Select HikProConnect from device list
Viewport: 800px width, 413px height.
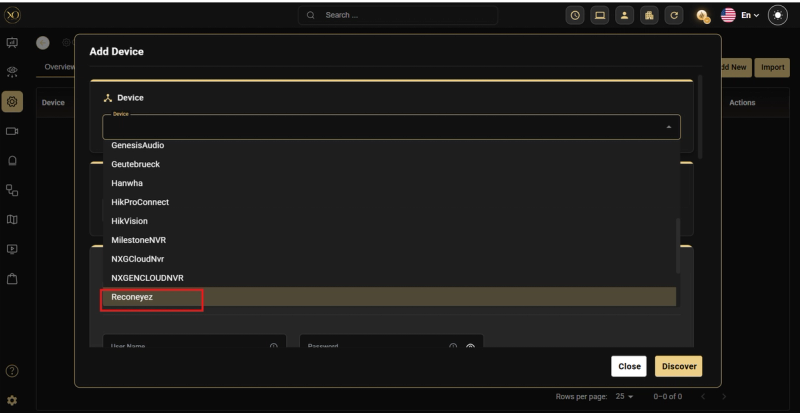[x=390, y=202]
